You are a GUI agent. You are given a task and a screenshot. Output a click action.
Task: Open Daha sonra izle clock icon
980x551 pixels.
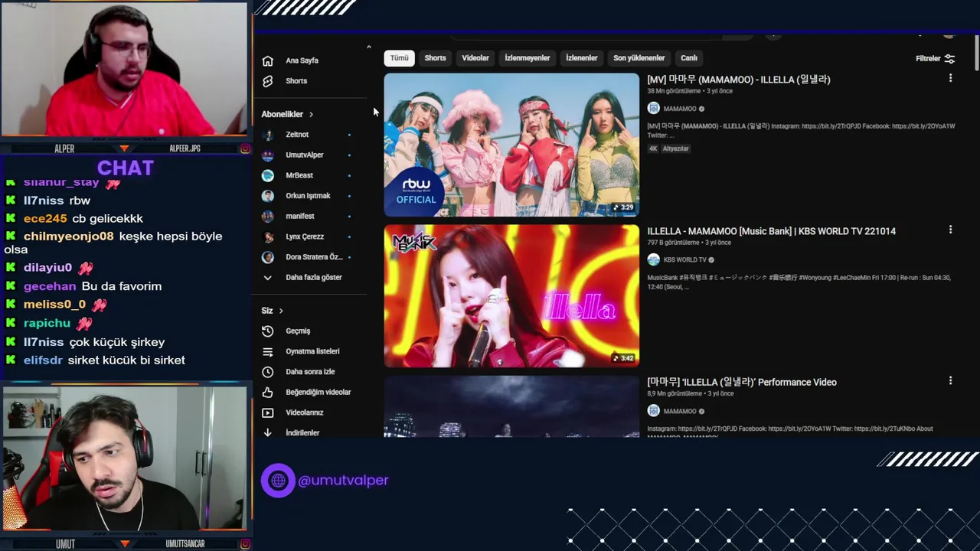[267, 372]
